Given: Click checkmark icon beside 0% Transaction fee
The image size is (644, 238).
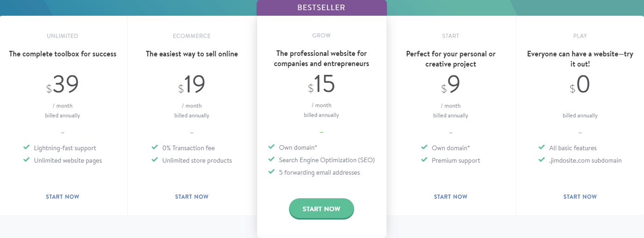Looking at the screenshot, I should (x=155, y=147).
